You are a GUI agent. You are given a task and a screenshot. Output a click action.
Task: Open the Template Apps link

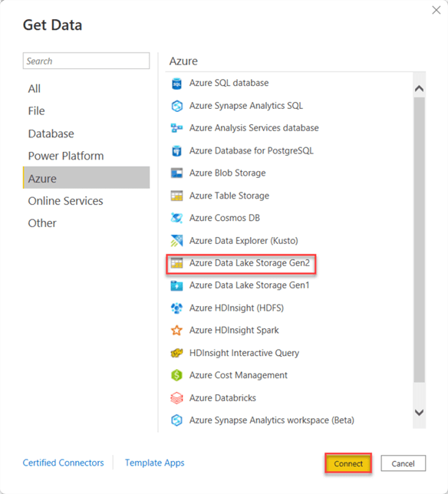[x=155, y=463]
